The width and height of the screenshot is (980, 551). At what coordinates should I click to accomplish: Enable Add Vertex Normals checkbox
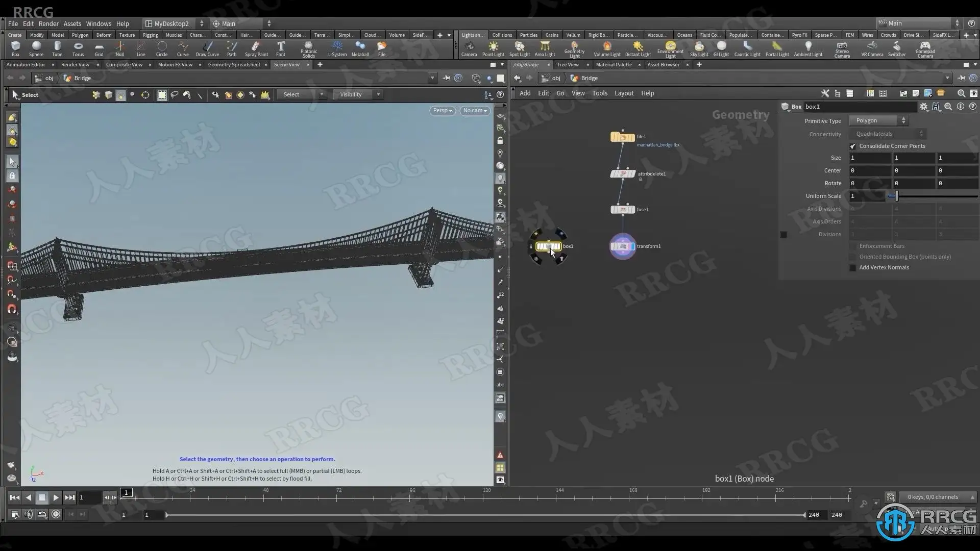pos(852,268)
